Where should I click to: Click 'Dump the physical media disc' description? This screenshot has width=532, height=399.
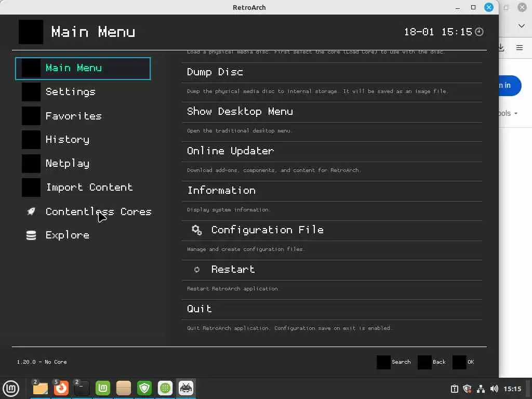[x=317, y=91]
